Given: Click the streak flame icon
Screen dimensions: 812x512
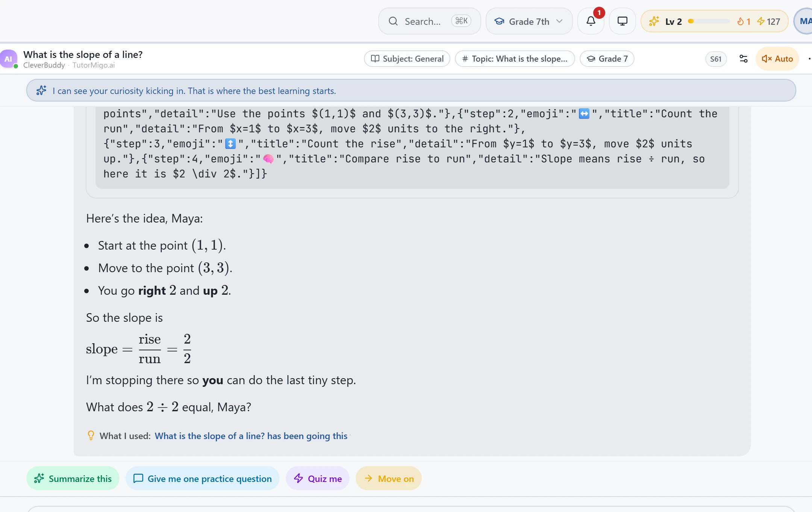Looking at the screenshot, I should pos(741,21).
